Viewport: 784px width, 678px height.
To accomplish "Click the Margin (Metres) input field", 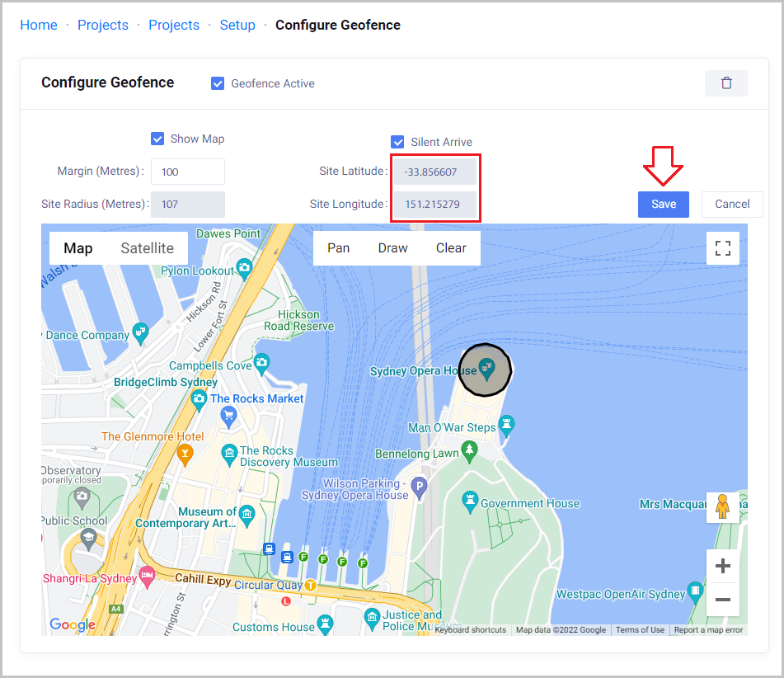I will (187, 172).
